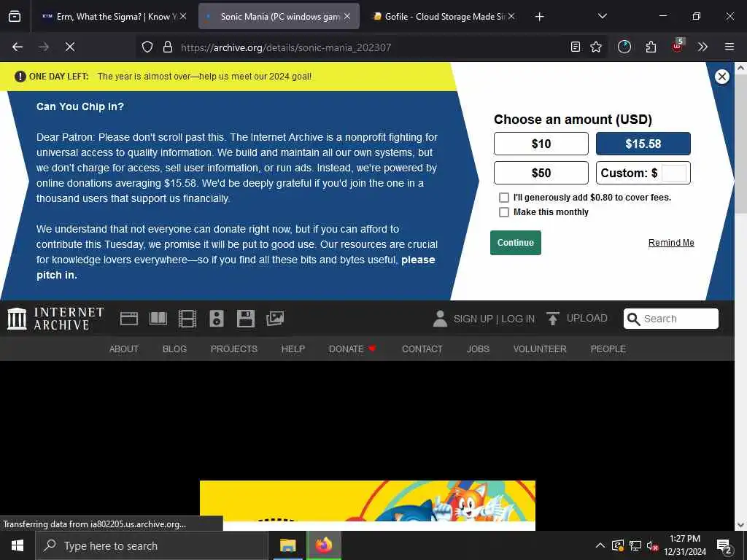
Task: Open the HELP menu link
Action: coord(293,349)
